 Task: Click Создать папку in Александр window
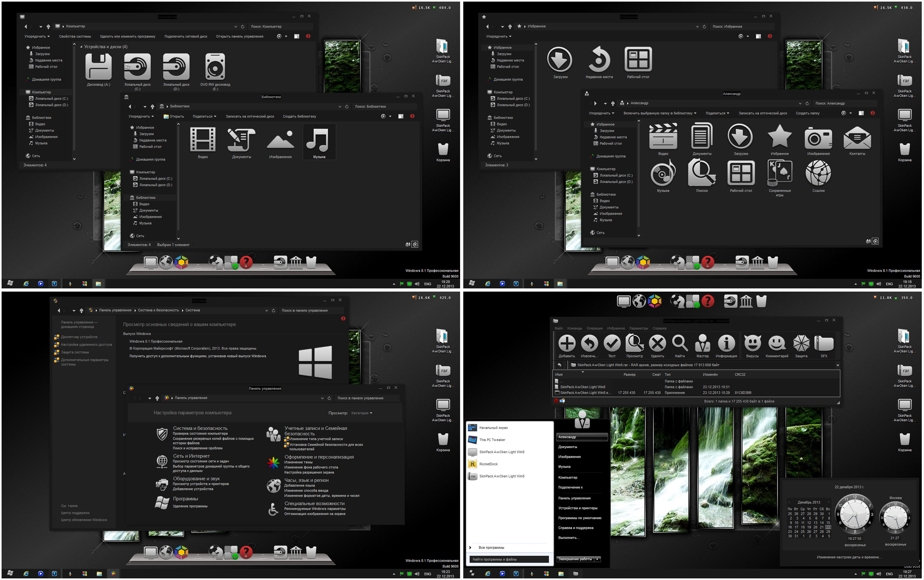pos(807,113)
